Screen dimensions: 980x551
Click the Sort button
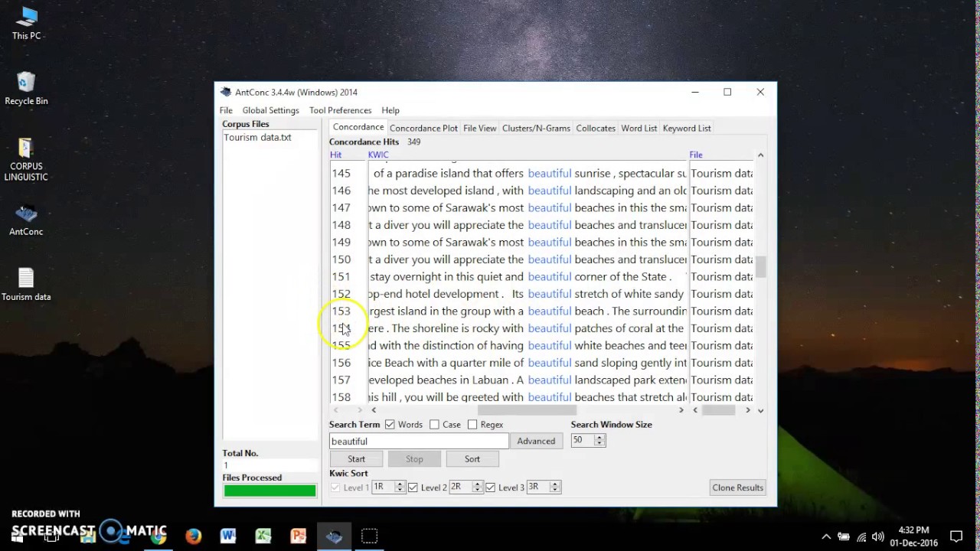(x=472, y=459)
